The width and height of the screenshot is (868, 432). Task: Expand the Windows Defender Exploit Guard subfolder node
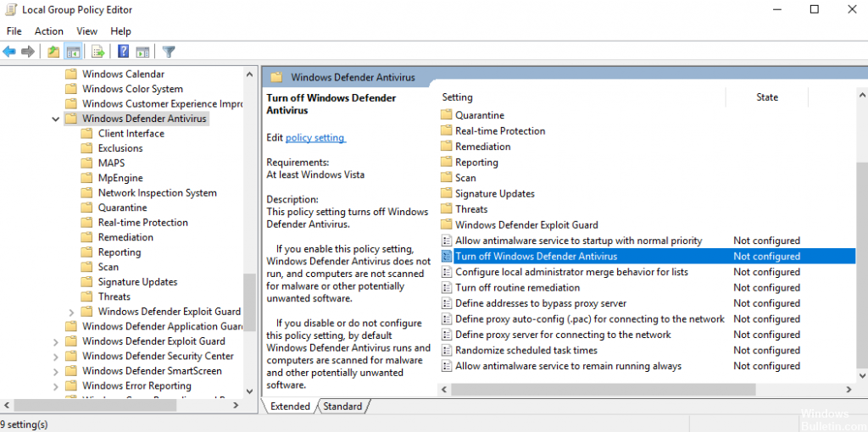(72, 312)
